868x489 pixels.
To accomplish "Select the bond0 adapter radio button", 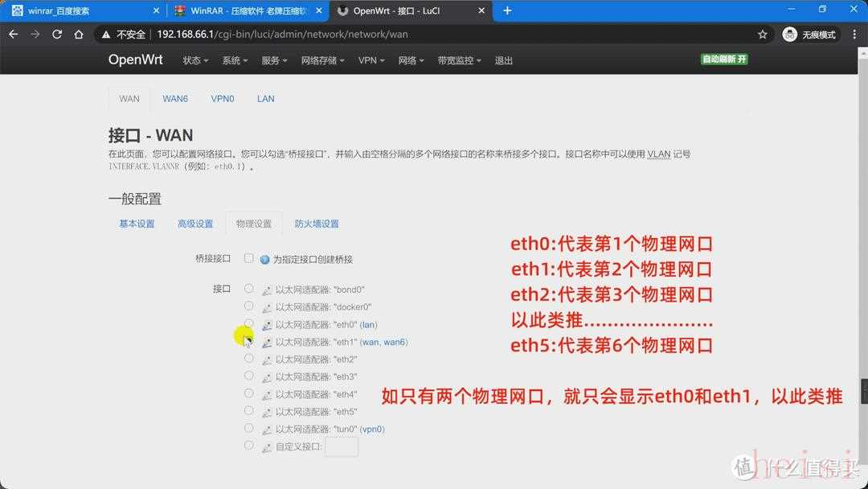I will click(249, 289).
